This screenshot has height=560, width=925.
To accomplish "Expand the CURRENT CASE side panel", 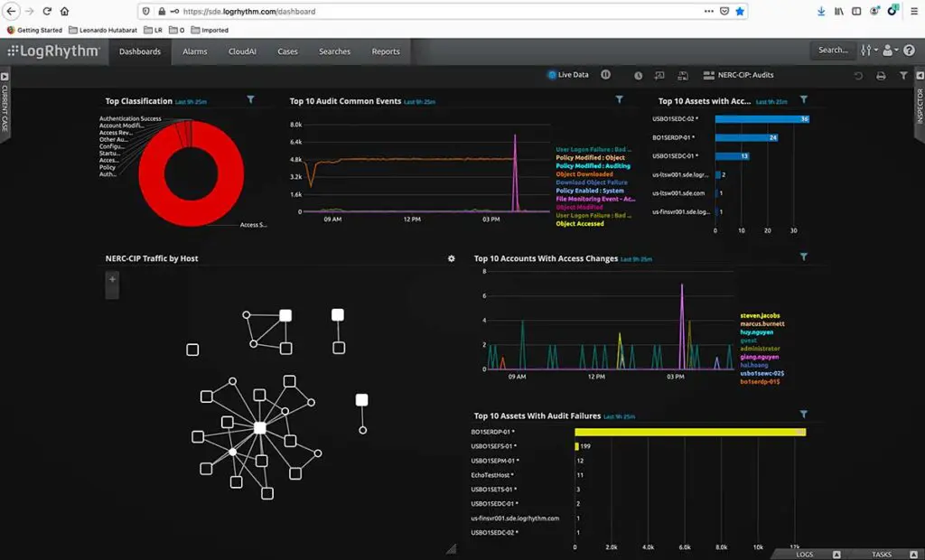I will tap(5, 108).
